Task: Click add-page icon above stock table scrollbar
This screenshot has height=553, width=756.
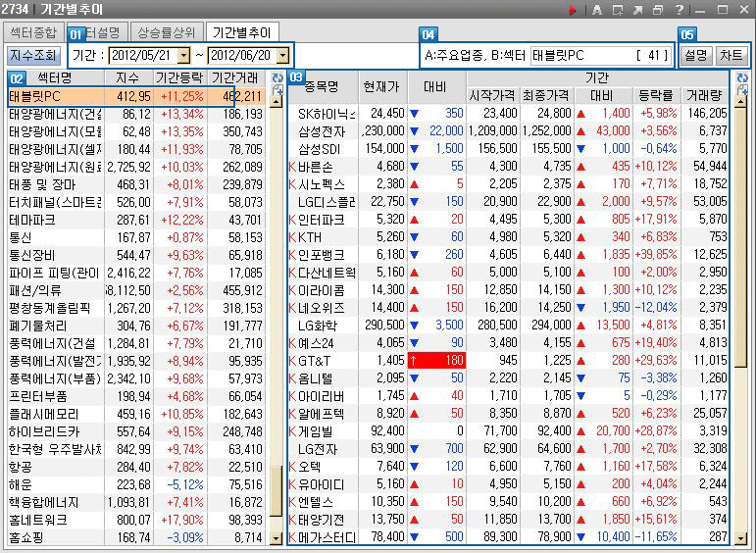Action: 741,90
